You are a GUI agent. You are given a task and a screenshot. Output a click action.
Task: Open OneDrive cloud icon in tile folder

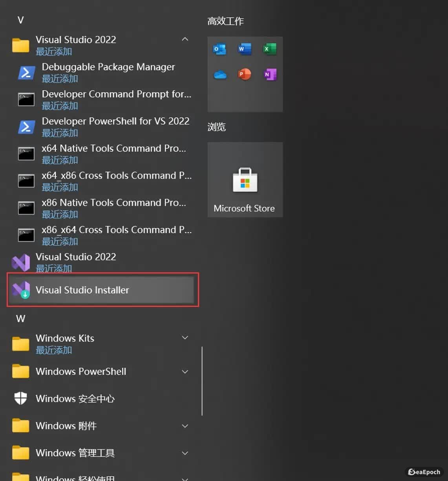point(220,74)
